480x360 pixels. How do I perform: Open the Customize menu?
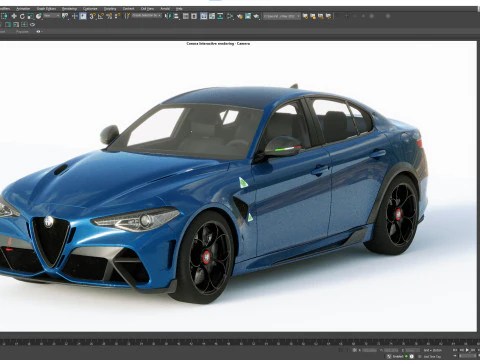[90, 9]
